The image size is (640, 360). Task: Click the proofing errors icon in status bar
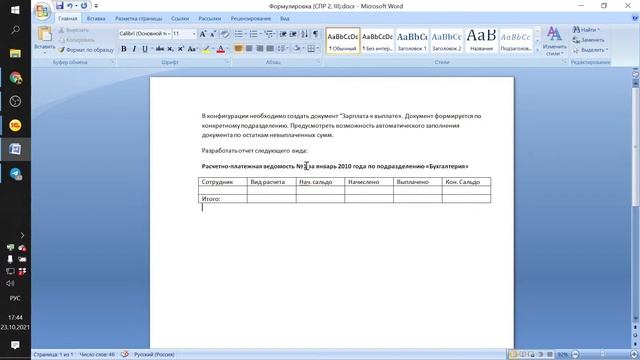[x=124, y=354]
